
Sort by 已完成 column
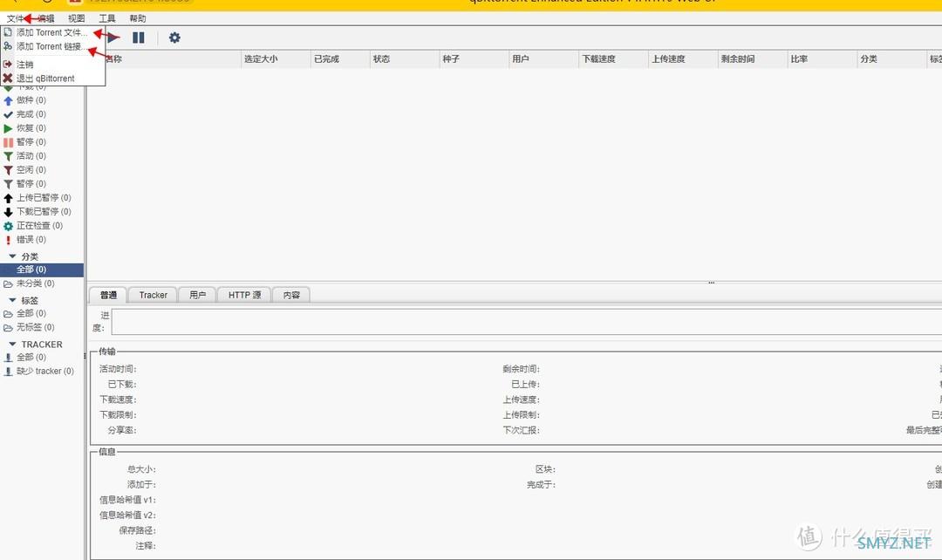[341, 59]
